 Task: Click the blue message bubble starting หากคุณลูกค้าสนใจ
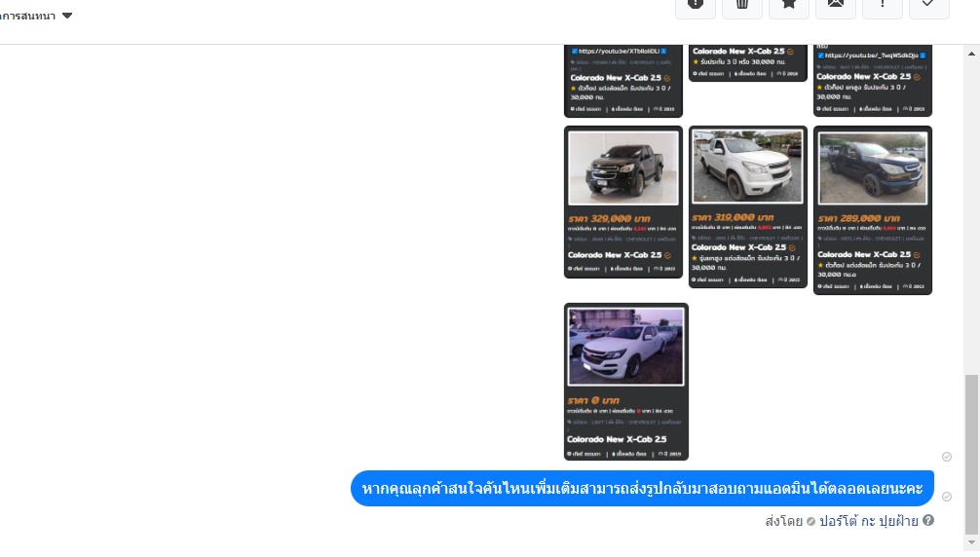tap(642, 488)
